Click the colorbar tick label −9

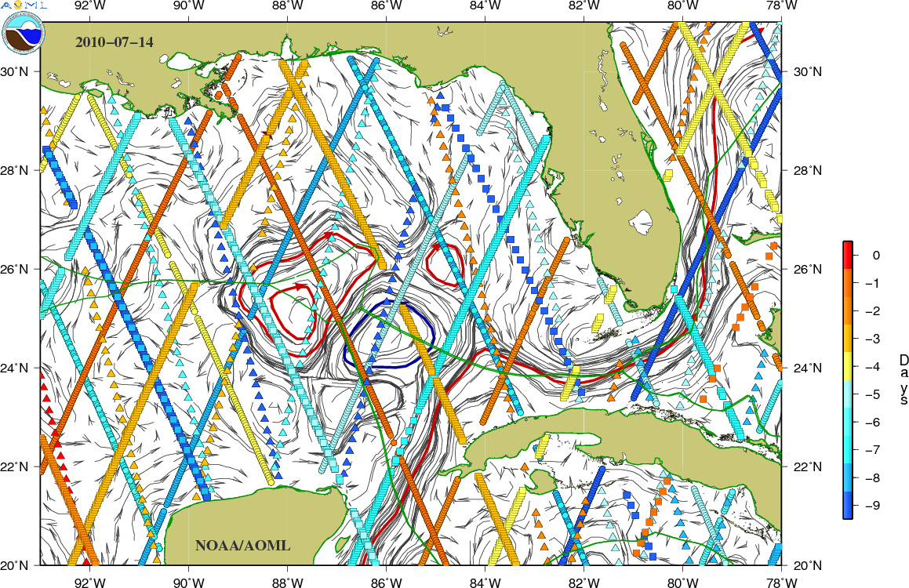point(872,506)
